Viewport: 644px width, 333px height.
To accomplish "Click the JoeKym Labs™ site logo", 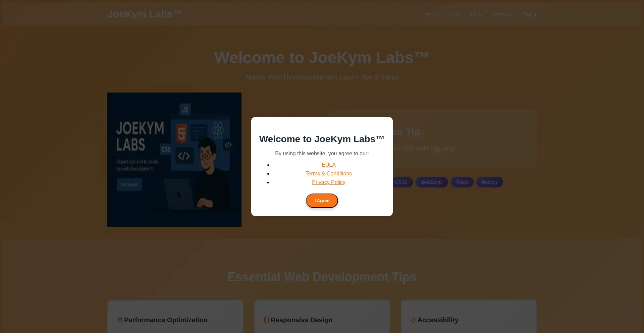I will click(x=145, y=14).
